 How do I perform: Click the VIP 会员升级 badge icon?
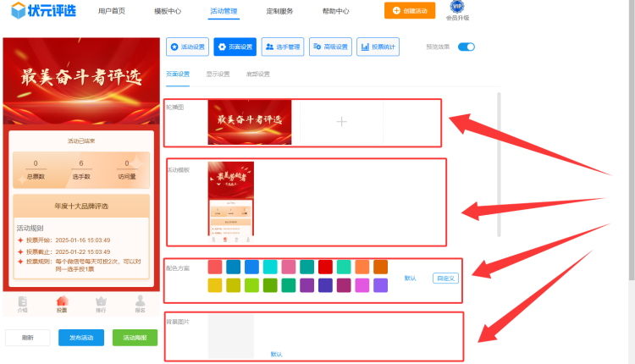[457, 7]
